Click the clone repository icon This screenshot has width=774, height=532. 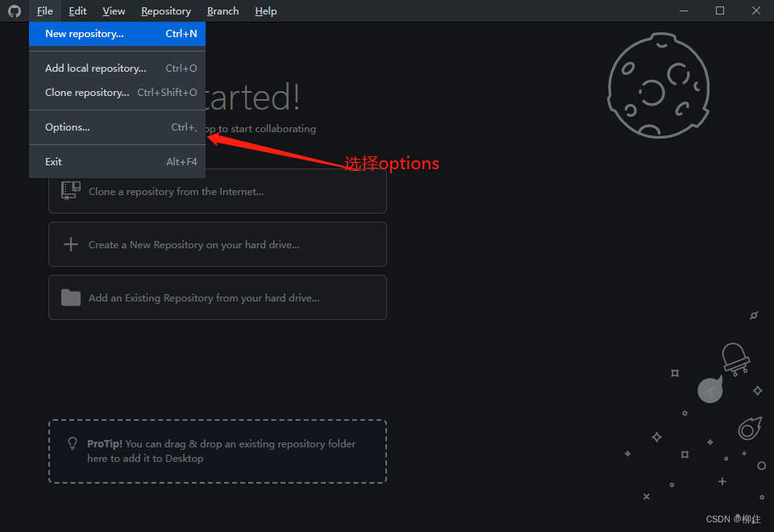[71, 190]
